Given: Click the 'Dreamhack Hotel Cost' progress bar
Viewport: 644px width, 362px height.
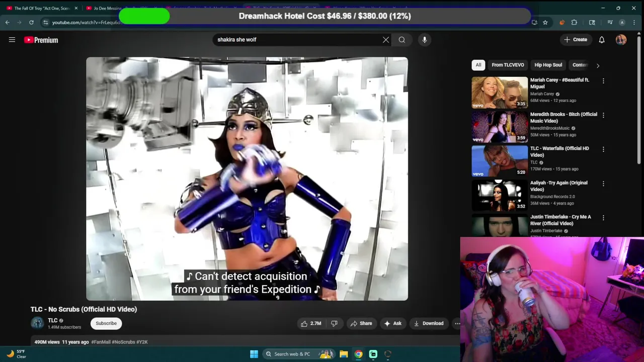Looking at the screenshot, I should point(325,16).
